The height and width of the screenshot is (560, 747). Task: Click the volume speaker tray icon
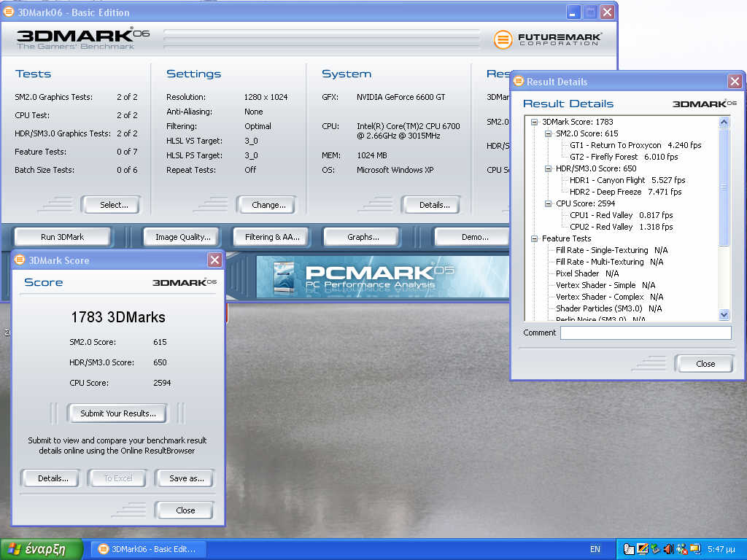[x=668, y=549]
